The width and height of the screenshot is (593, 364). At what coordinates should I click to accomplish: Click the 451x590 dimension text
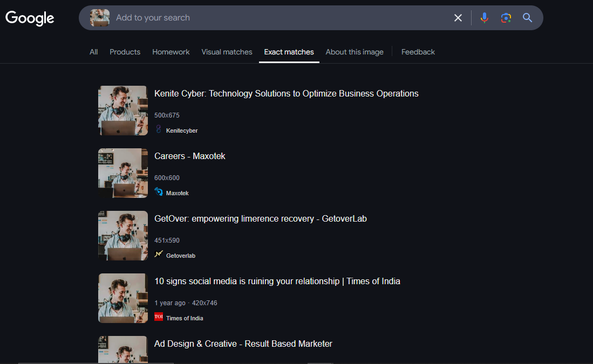tap(167, 241)
